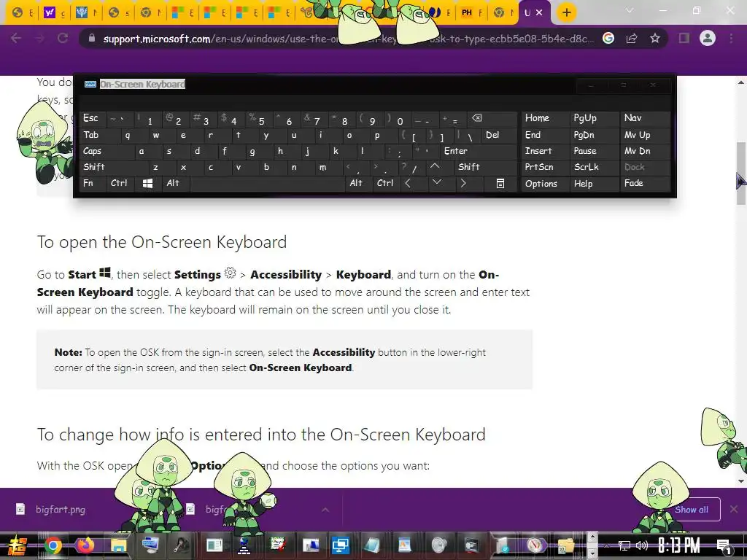Viewport: 747px width, 560px height.
Task: Open the remote desktop icon on the taskbar
Action: pos(340,545)
